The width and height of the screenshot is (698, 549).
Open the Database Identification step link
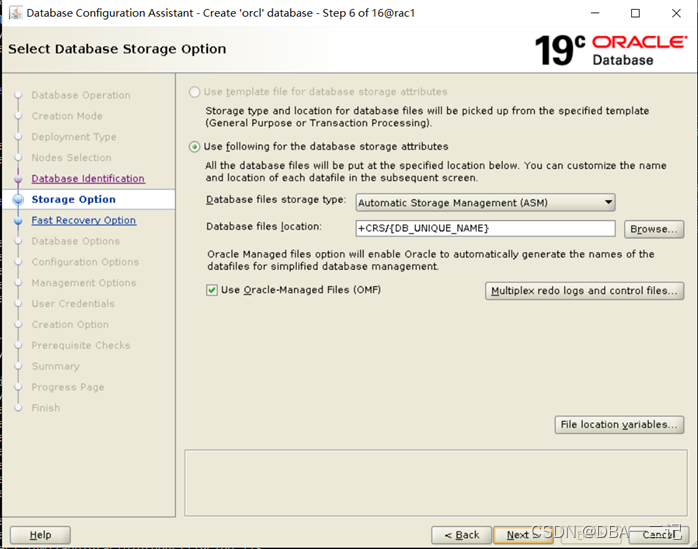point(88,179)
